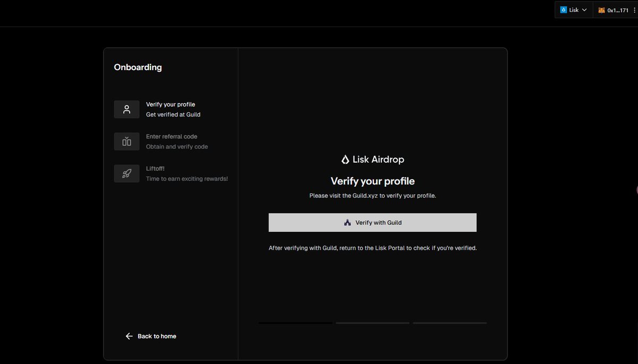
Task: Click the third onboarding progress bar segment
Action: tap(450, 323)
